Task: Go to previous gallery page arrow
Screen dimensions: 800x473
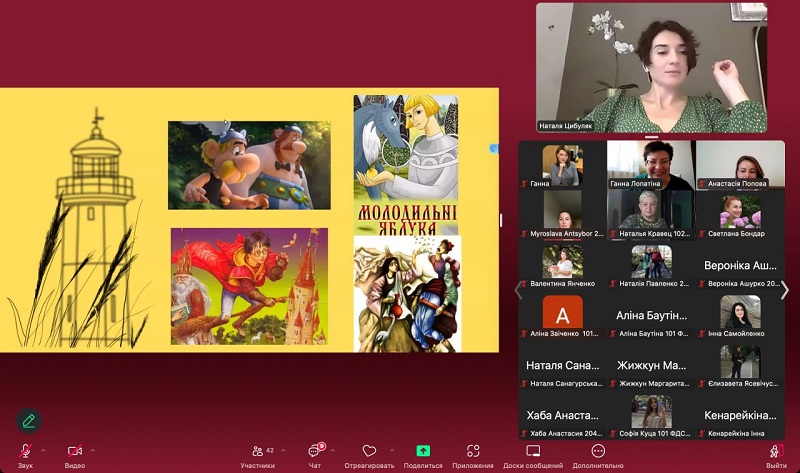Action: (x=518, y=290)
